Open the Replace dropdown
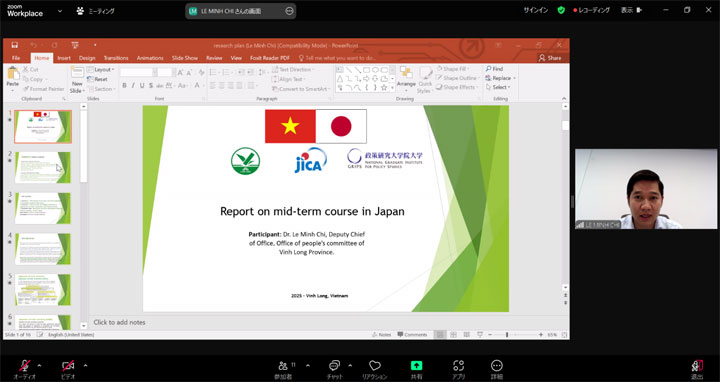Viewport: 720px width, 382px height. coord(501,78)
